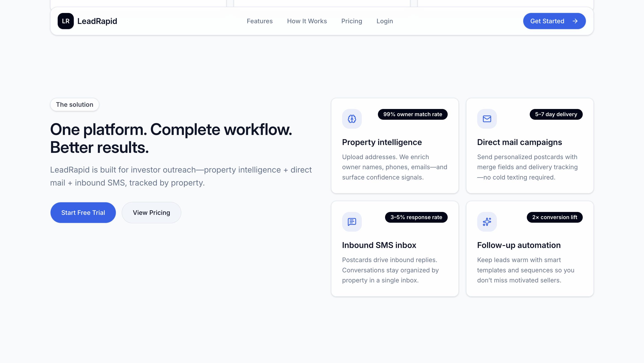
Task: Open the Login page
Action: pyautogui.click(x=385, y=21)
